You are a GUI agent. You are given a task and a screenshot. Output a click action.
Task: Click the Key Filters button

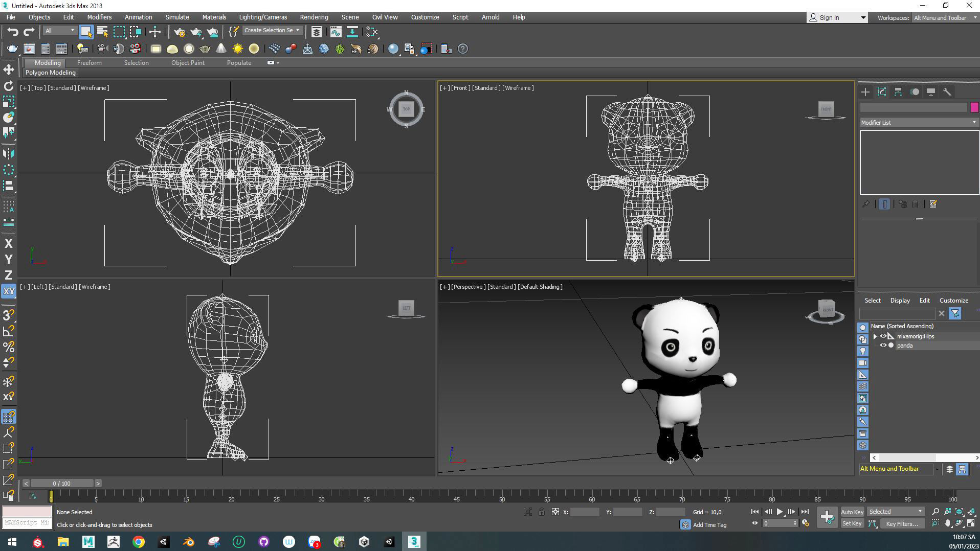[x=902, y=523]
